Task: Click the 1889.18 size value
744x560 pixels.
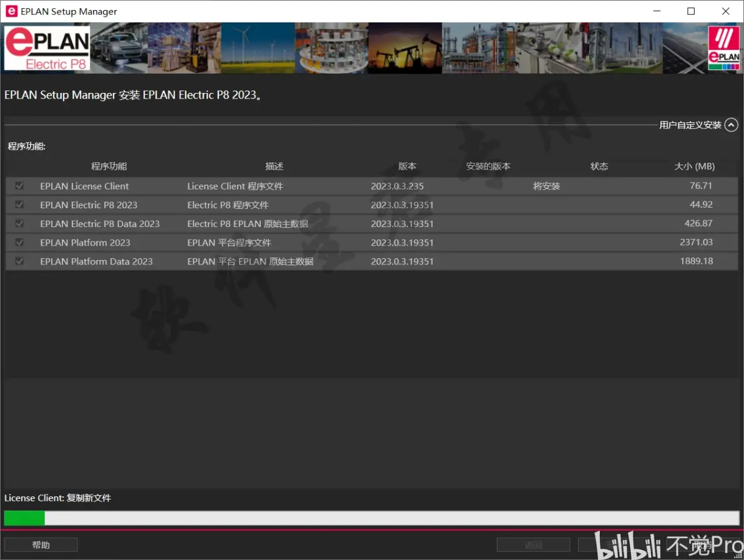Action: tap(696, 261)
